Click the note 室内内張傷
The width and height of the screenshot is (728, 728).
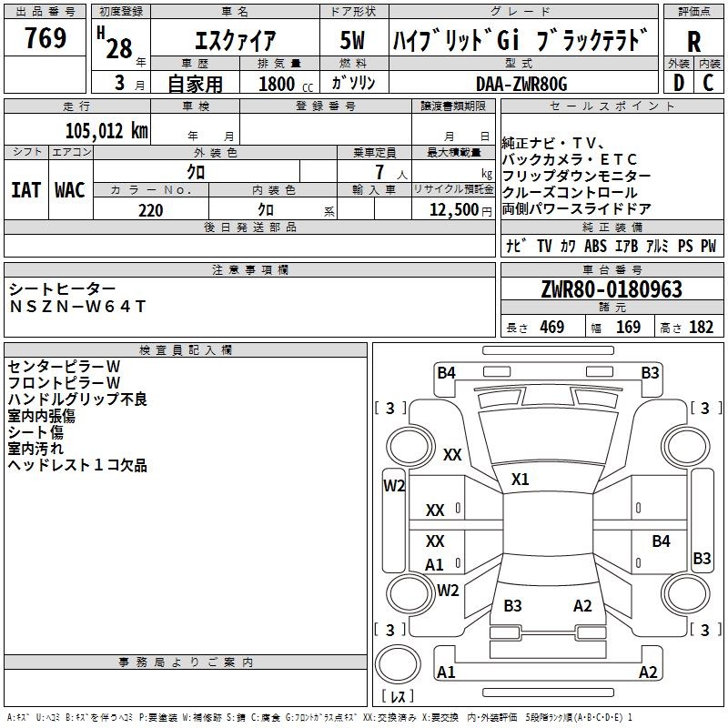41,416
